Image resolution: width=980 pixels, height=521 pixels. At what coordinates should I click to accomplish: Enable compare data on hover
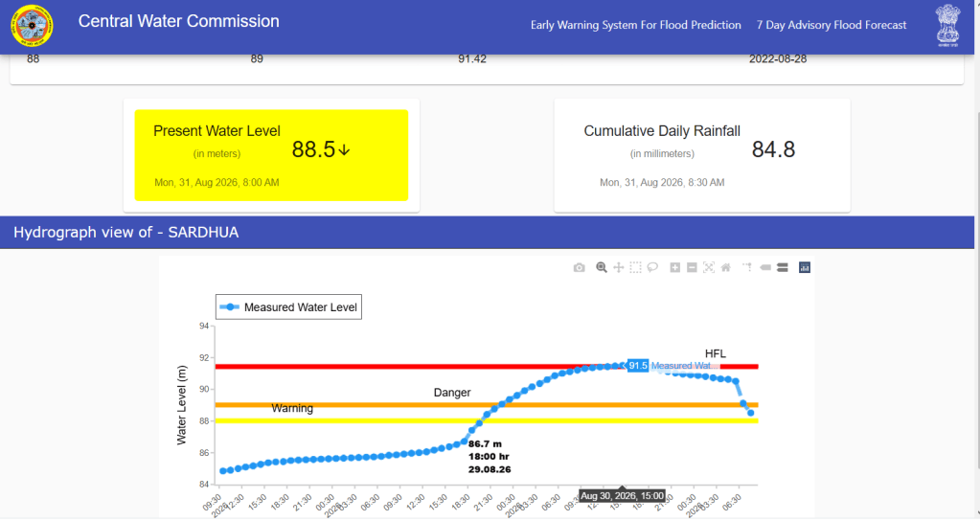click(x=782, y=267)
